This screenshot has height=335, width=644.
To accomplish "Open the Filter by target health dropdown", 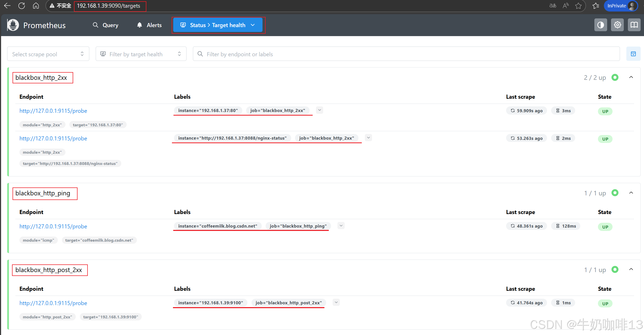I will coord(141,54).
